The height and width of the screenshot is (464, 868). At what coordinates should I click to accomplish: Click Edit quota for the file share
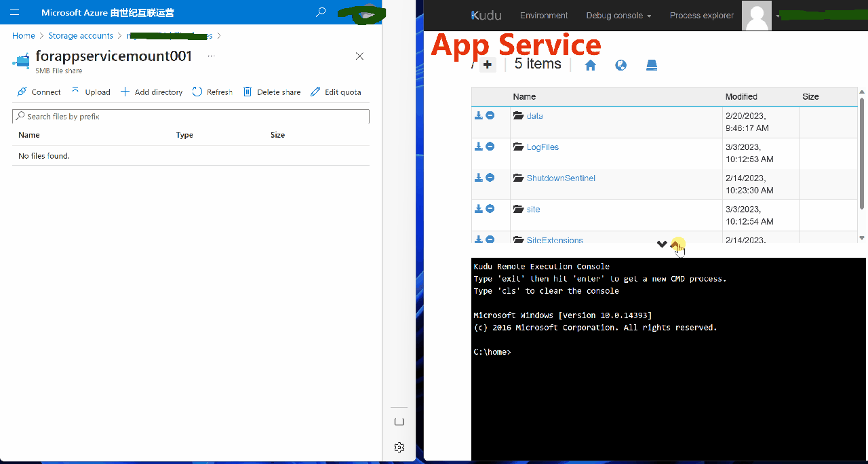pos(336,92)
